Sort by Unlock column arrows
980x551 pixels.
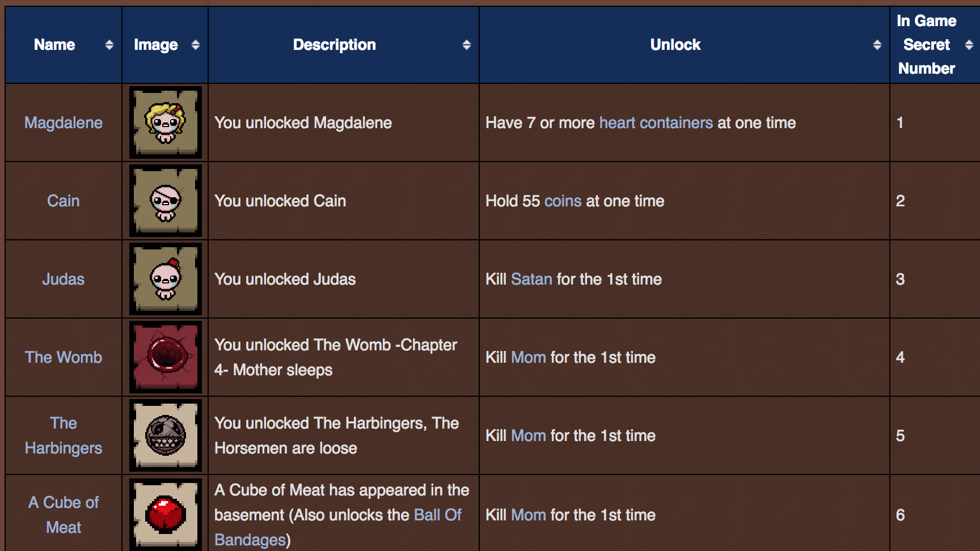(x=877, y=45)
